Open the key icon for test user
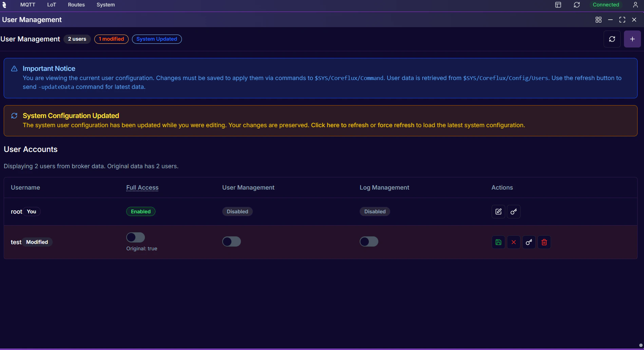This screenshot has height=350, width=644. point(529,242)
